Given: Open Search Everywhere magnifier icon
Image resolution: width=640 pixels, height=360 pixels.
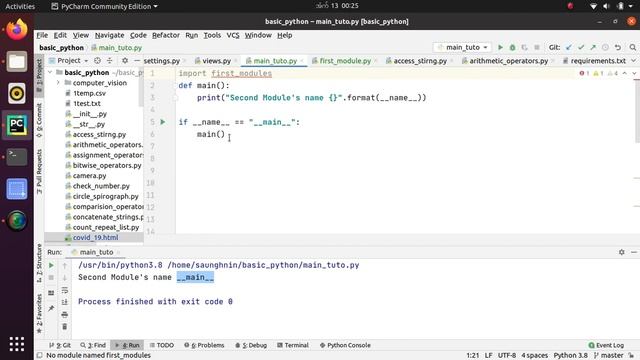Looking at the screenshot, I should pos(633,47).
